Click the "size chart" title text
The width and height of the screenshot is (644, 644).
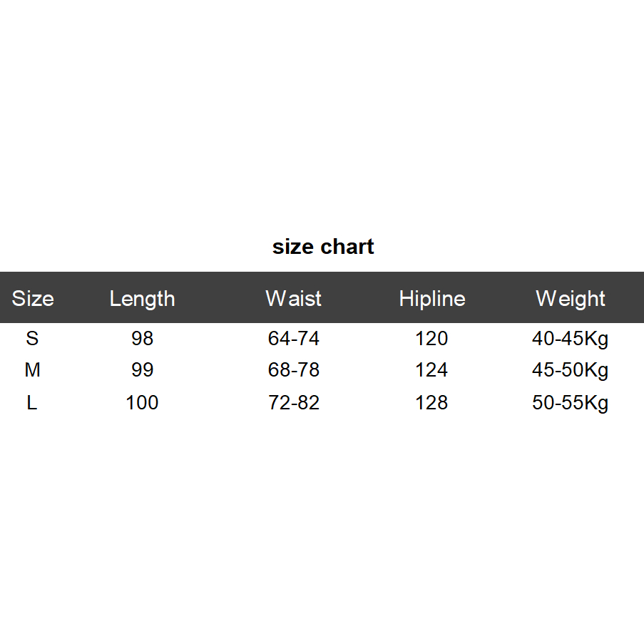[x=323, y=247]
